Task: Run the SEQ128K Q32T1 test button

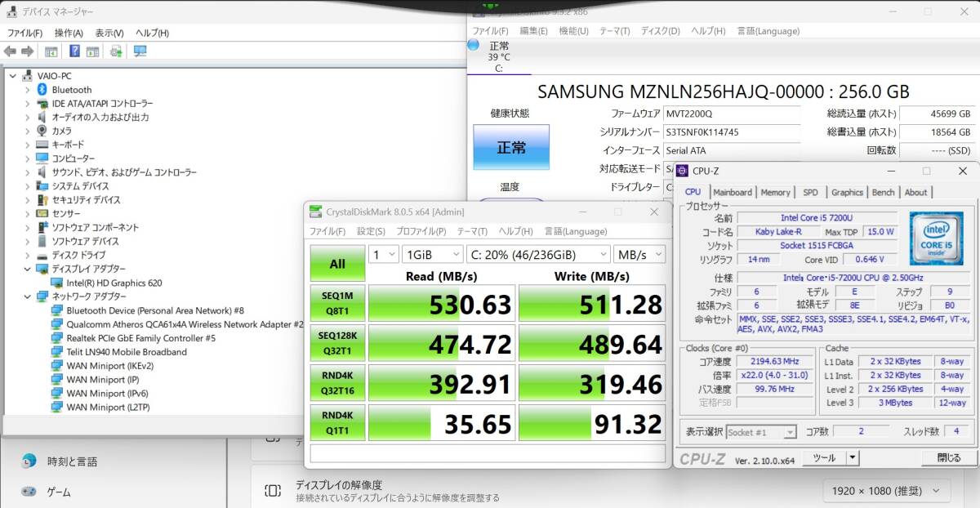Action: (x=336, y=343)
